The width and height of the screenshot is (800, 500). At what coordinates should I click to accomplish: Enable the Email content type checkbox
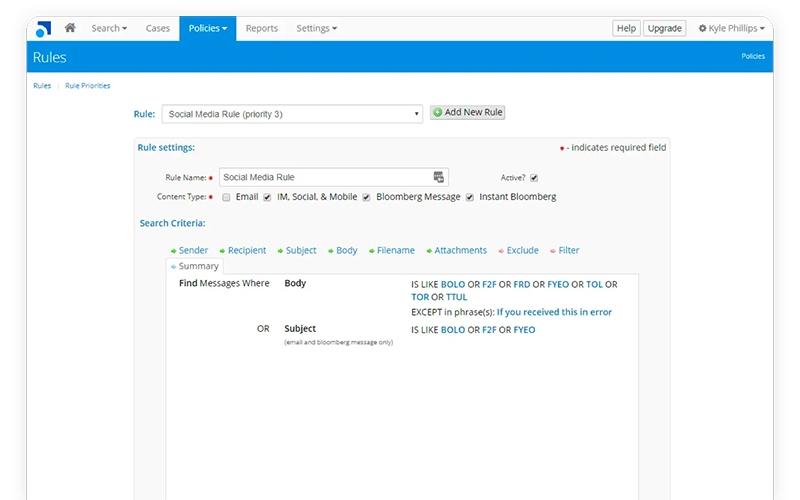(226, 197)
